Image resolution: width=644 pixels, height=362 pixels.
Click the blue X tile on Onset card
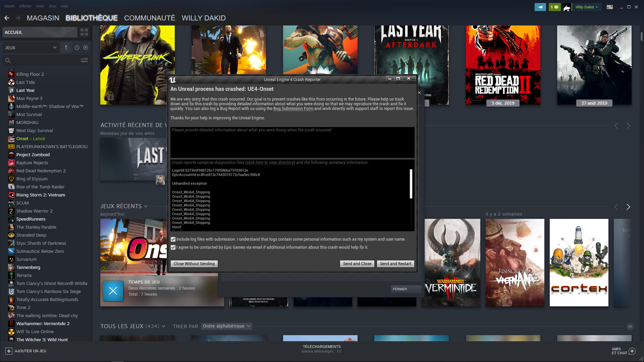(113, 291)
